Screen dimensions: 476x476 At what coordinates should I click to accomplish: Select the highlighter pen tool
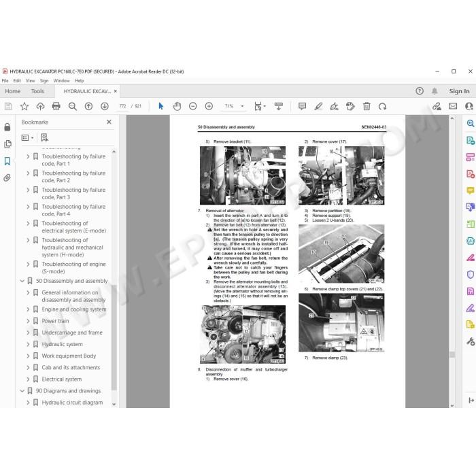coord(318,106)
